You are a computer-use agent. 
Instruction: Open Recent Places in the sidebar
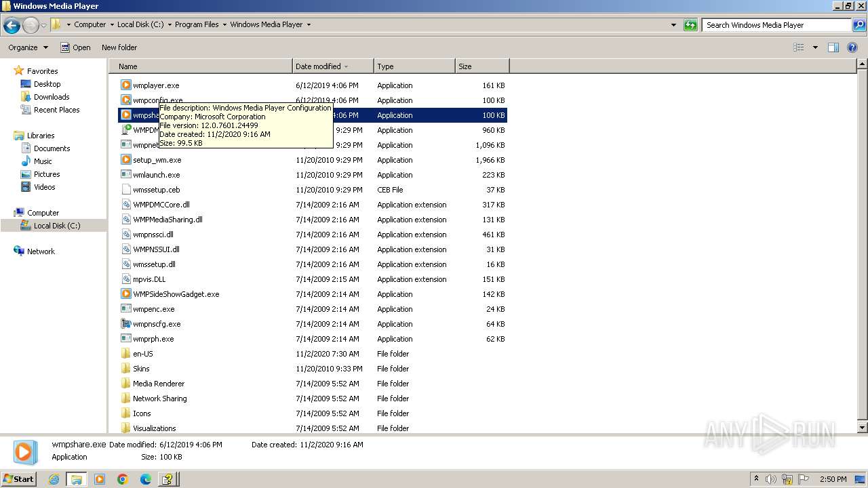click(x=56, y=110)
